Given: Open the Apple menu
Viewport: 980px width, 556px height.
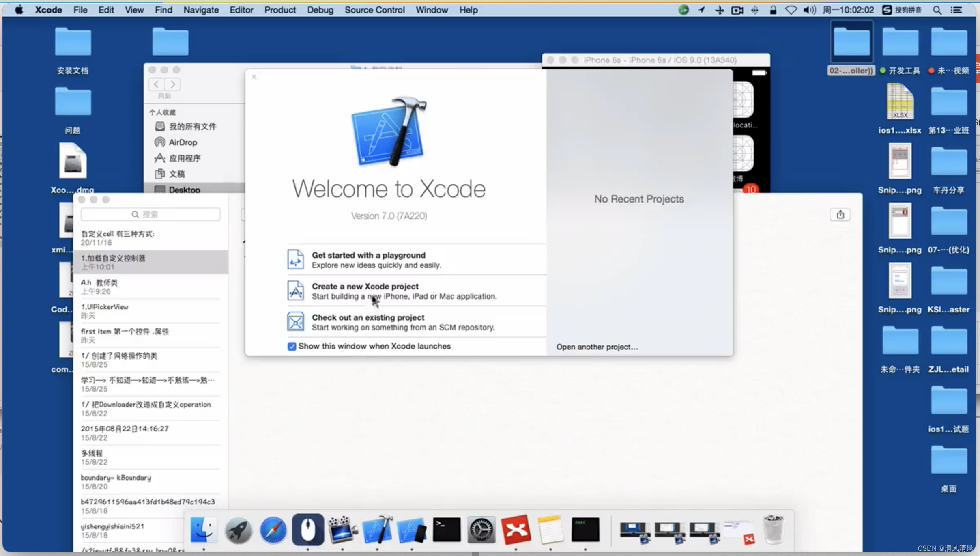Looking at the screenshot, I should (x=19, y=10).
